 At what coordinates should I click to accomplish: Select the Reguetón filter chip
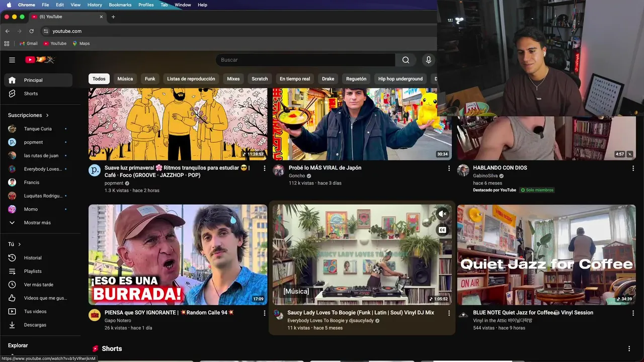pyautogui.click(x=356, y=79)
